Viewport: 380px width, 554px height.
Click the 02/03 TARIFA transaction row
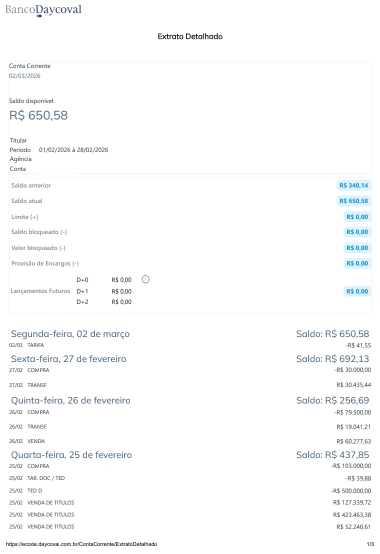[x=190, y=345]
